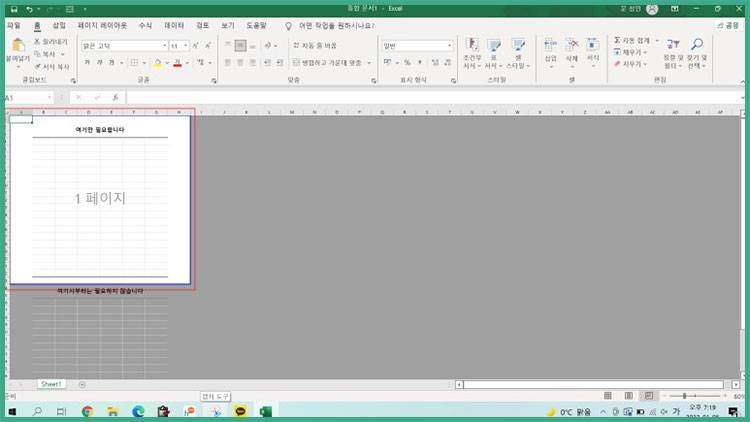Open Find & Select (찾기 및 선택) magnifier

coord(697,53)
